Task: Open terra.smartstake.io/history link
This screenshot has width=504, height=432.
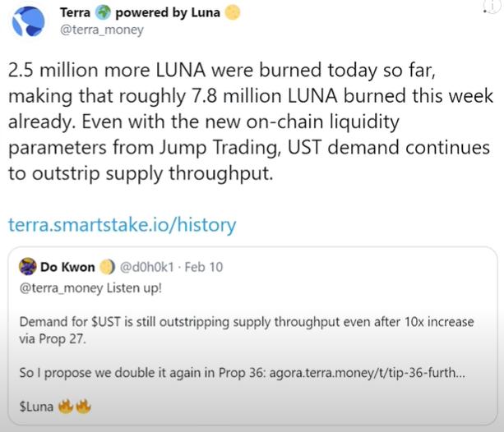Action: pyautogui.click(x=123, y=224)
